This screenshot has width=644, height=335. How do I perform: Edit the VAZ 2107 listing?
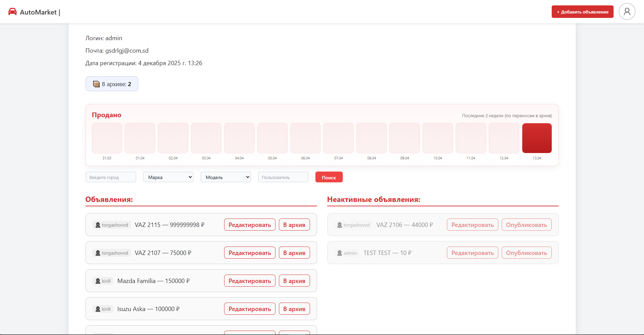(x=249, y=253)
